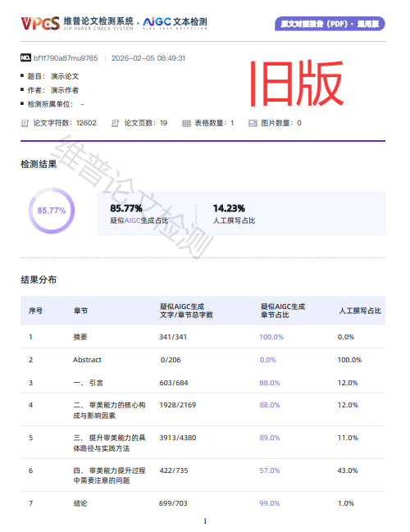The image size is (410, 532).
Task: Click the Abstract chapter cell
Action: 87,360
